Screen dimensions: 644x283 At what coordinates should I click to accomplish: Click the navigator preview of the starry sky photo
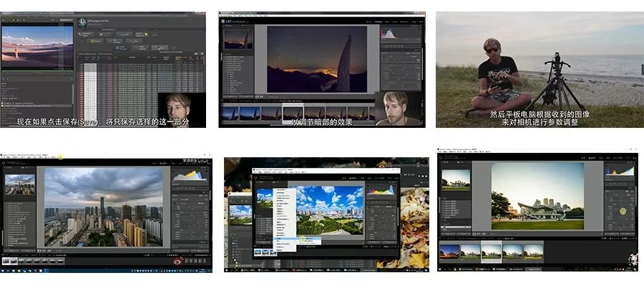tap(238, 39)
